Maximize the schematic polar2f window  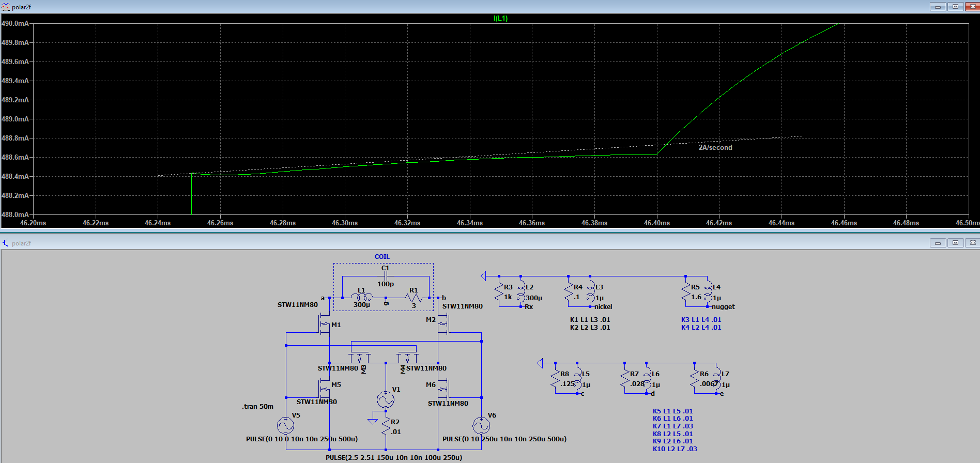[x=955, y=243]
